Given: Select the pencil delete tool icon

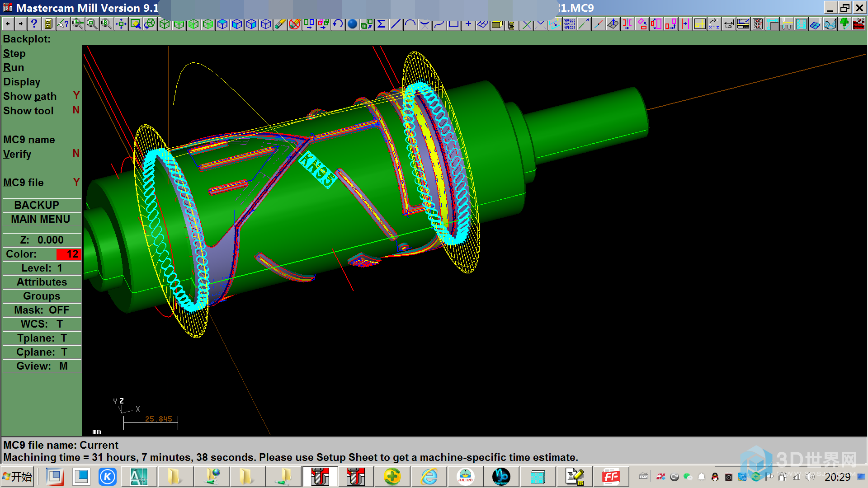Looking at the screenshot, I should pos(280,24).
